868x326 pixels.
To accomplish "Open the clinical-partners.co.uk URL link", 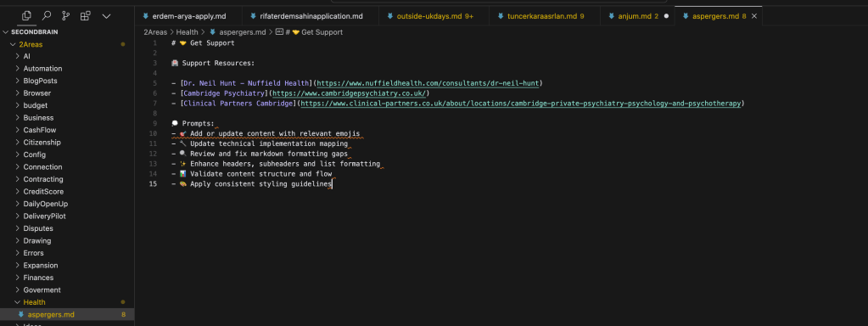I will (521, 103).
